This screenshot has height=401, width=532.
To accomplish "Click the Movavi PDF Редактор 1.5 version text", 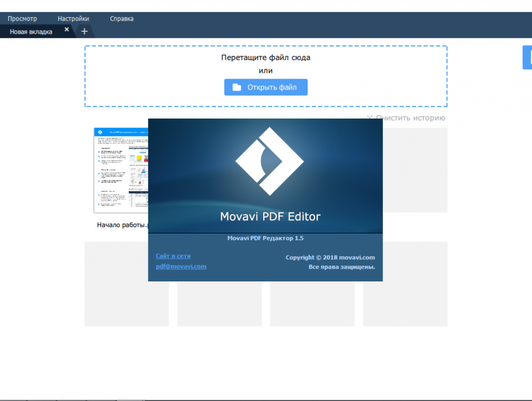I will coord(265,238).
